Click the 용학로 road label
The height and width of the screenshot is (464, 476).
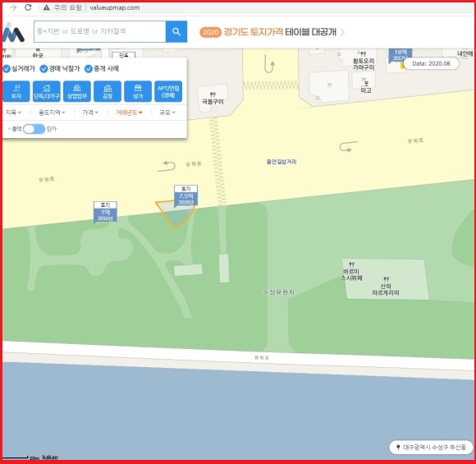(261, 357)
